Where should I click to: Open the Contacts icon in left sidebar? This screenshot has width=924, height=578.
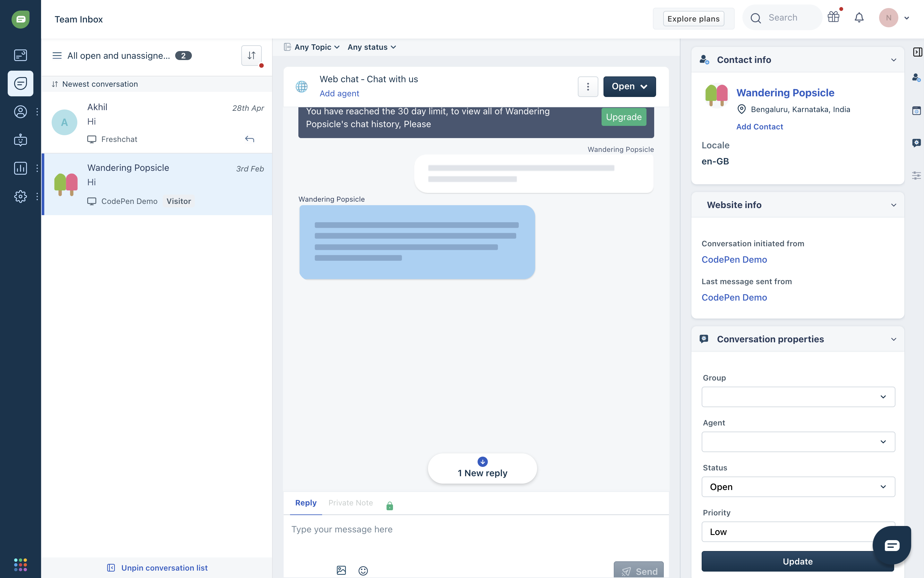pyautogui.click(x=21, y=112)
